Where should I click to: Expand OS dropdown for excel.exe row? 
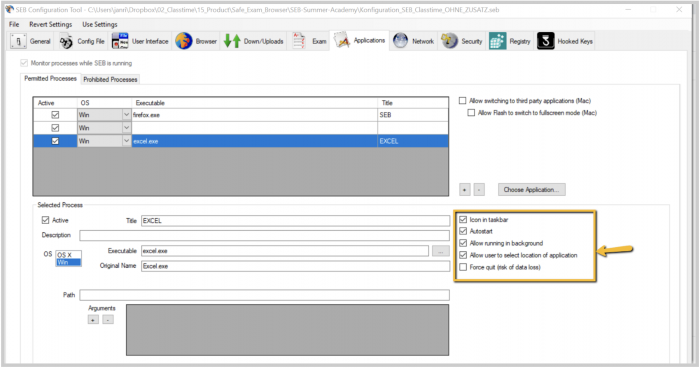(126, 141)
